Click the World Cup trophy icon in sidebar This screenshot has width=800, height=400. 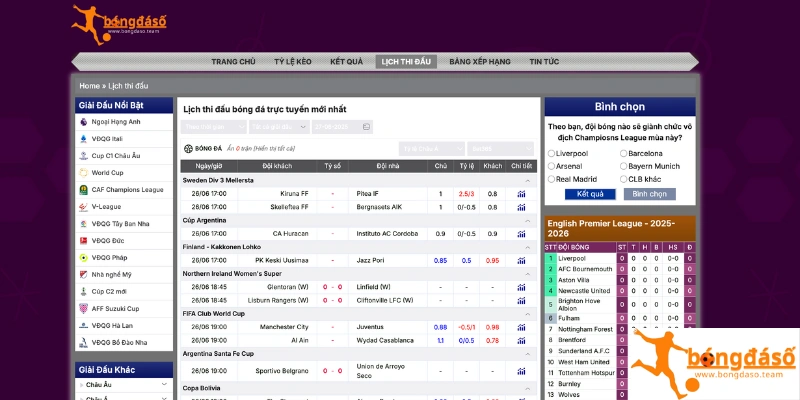tap(82, 173)
